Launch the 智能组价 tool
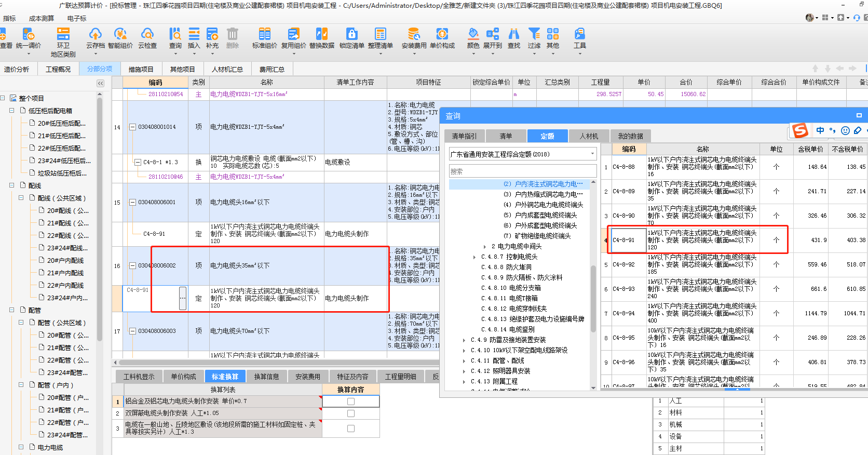Image resolution: width=868 pixels, height=455 pixels. point(120,38)
